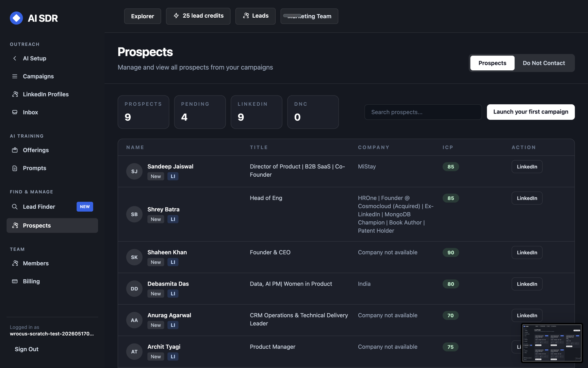
Task: Click LinkedIn action for Sandeep Jaiswal
Action: (527, 166)
